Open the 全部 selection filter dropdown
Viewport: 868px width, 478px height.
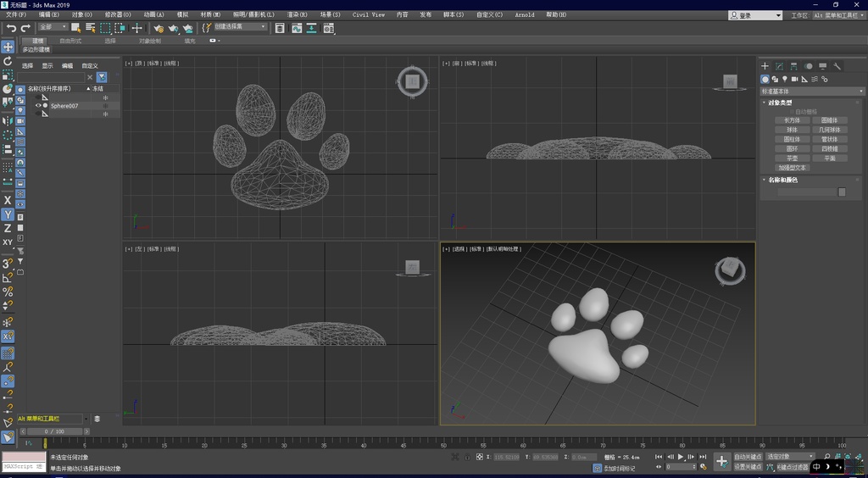coord(53,27)
